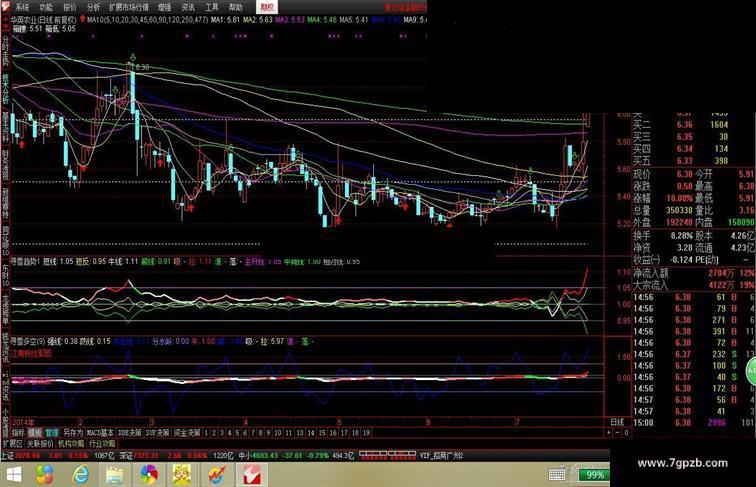
Task: Click the 现价 6.38 value
Action: coord(684,174)
